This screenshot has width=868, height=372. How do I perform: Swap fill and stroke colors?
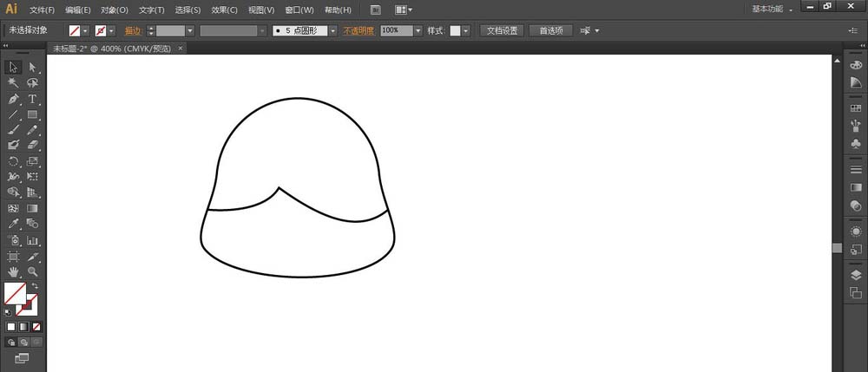(36, 286)
